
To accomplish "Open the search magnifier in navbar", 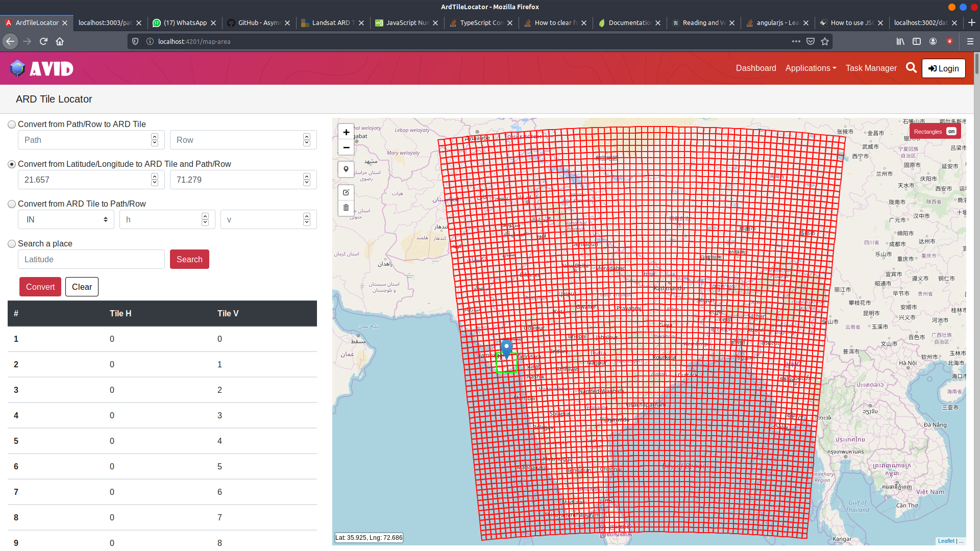I will point(911,68).
